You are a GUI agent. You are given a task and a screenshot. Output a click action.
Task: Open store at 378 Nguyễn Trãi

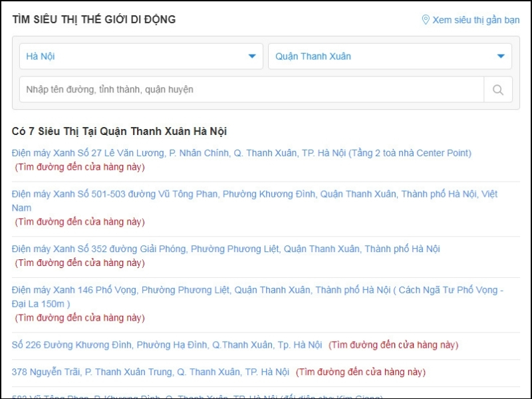[151, 372]
